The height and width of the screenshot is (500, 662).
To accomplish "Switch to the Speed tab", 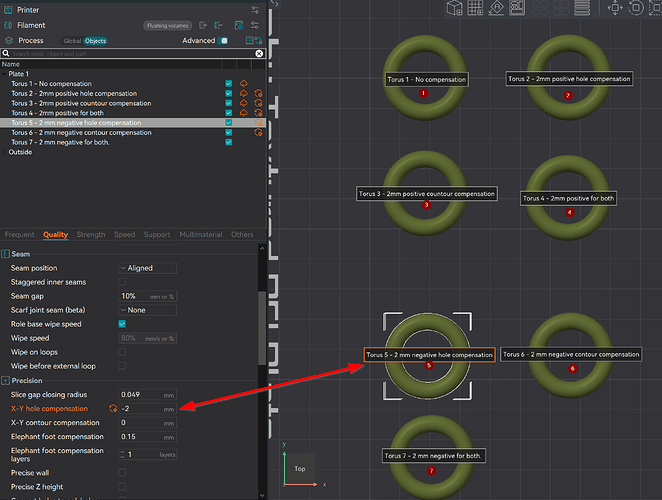I will pos(125,234).
